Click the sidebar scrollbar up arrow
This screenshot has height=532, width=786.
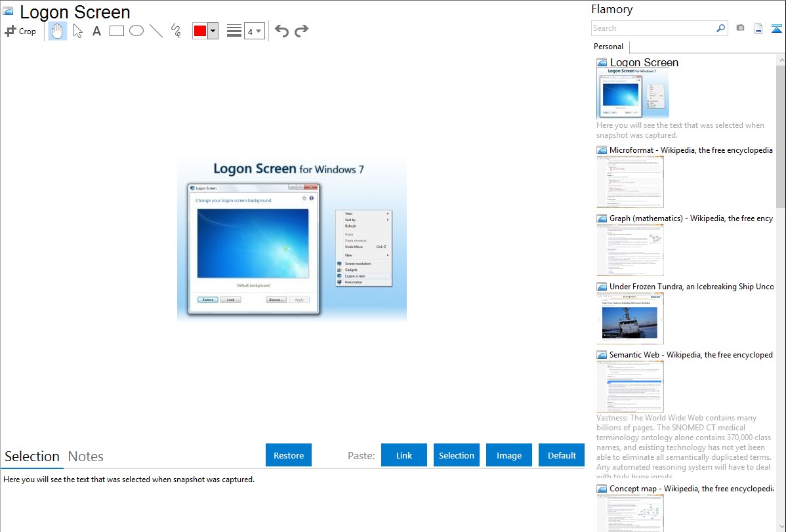[x=781, y=60]
